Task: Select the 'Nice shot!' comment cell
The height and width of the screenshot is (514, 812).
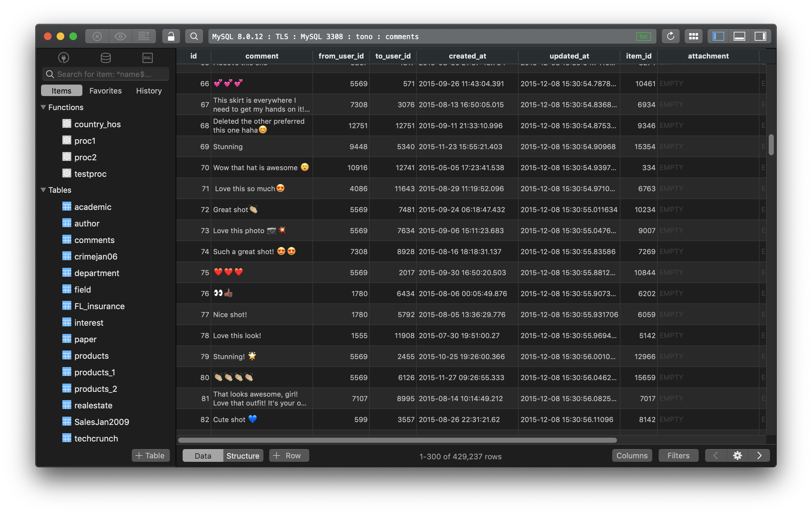Action: click(262, 315)
